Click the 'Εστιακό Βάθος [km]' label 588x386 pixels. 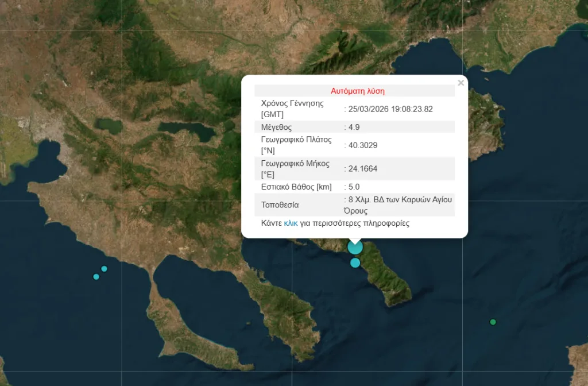pyautogui.click(x=296, y=187)
